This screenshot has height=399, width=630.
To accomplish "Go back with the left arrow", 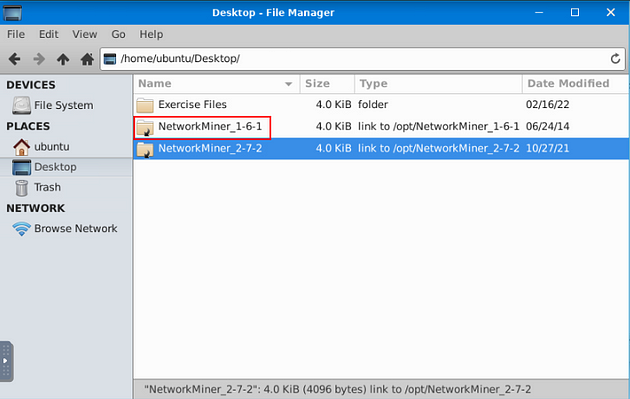I will [x=14, y=59].
